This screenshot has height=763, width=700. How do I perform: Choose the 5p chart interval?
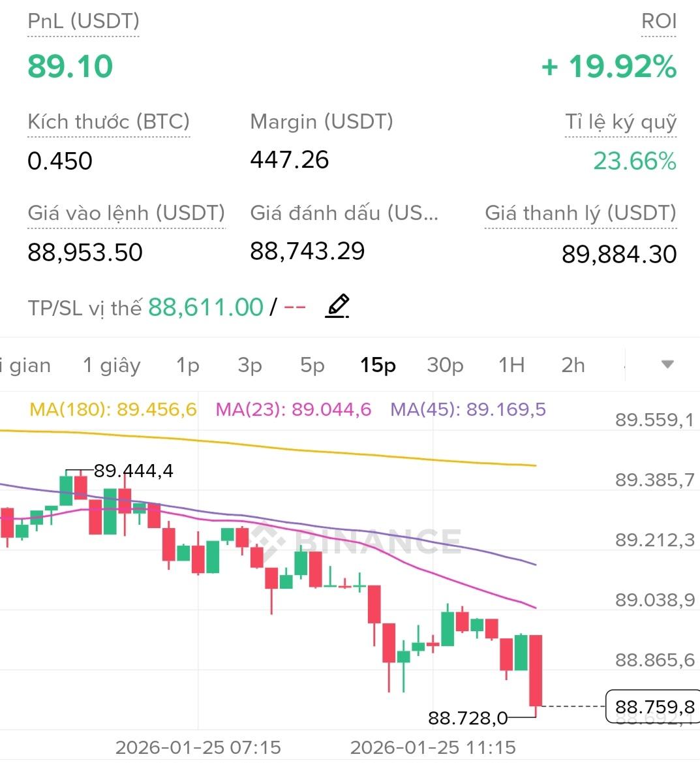click(312, 366)
